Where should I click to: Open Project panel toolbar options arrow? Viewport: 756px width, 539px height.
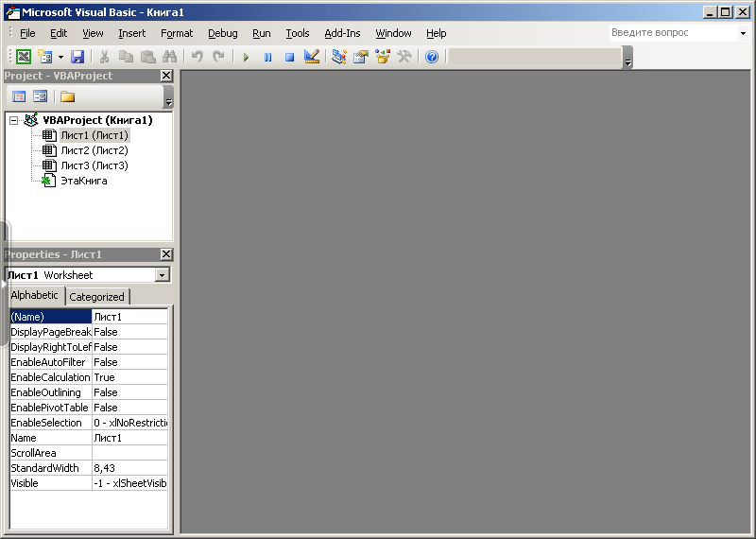[x=168, y=97]
